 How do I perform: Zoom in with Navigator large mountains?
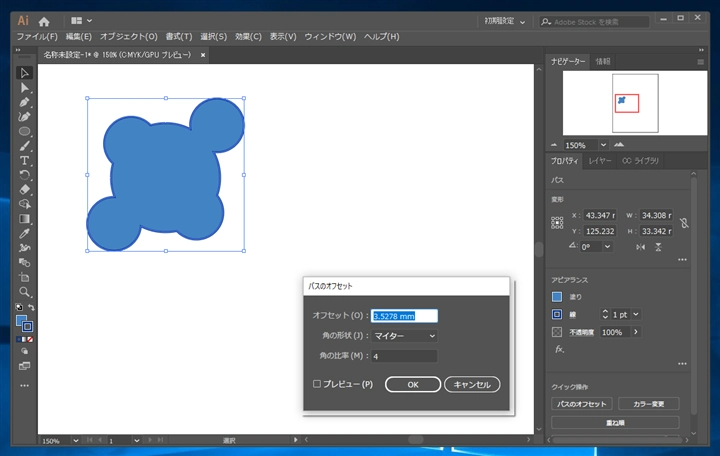[619, 145]
